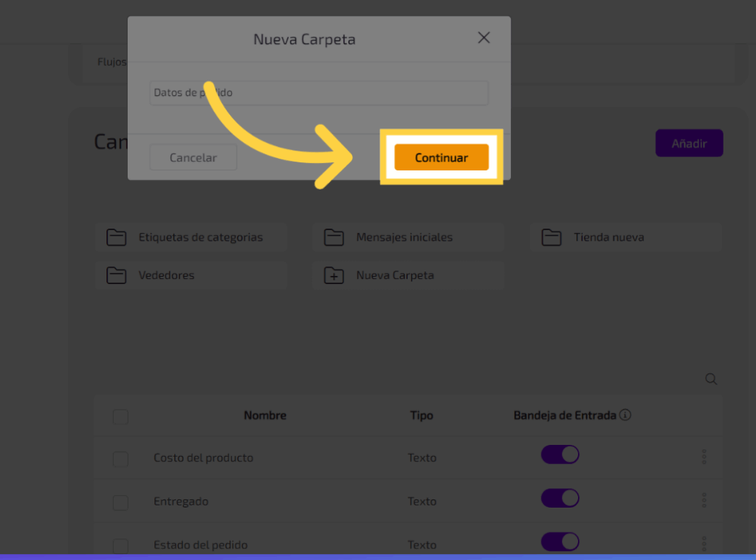Click the purple Añadir button
Image resolution: width=756 pixels, height=560 pixels.
689,143
